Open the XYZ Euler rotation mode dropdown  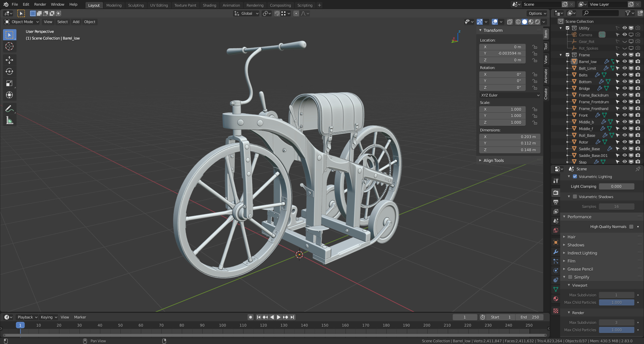(x=510, y=95)
